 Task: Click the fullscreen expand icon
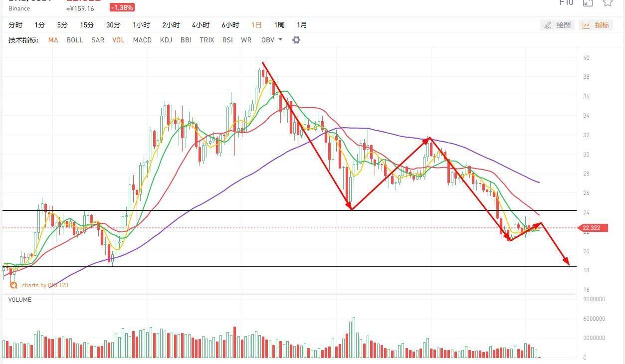tap(589, 3)
